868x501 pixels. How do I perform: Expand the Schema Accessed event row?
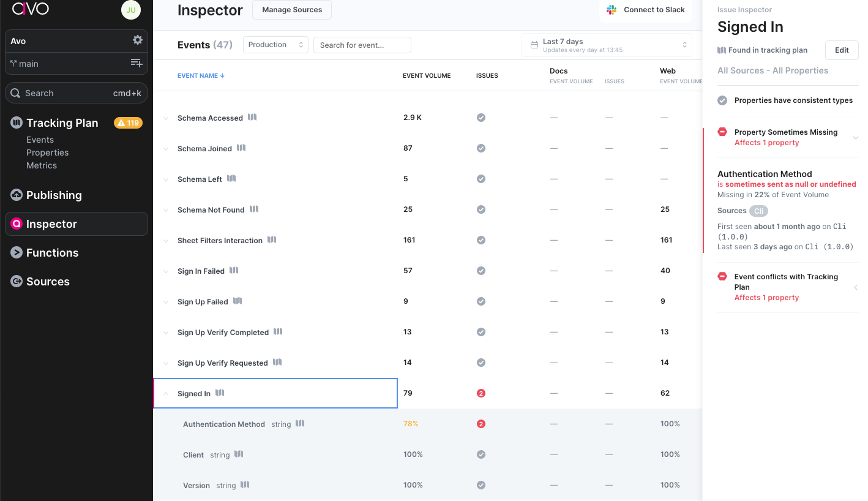[165, 118]
